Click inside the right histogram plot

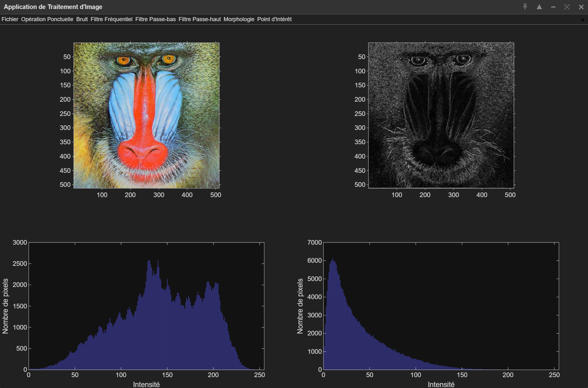coord(441,306)
